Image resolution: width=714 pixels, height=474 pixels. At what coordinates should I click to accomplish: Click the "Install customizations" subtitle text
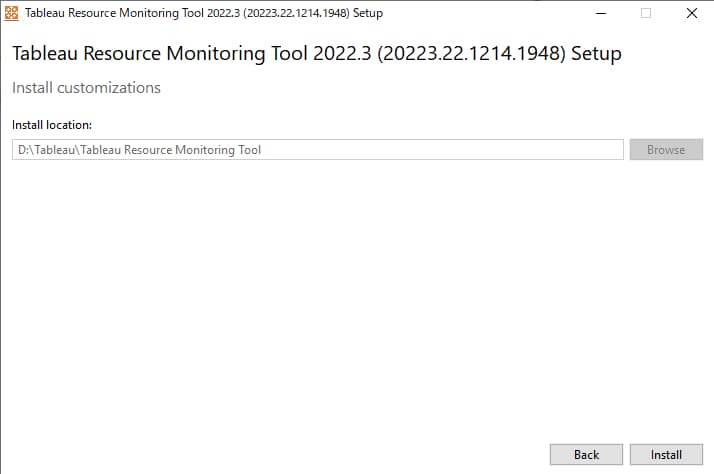coord(86,87)
